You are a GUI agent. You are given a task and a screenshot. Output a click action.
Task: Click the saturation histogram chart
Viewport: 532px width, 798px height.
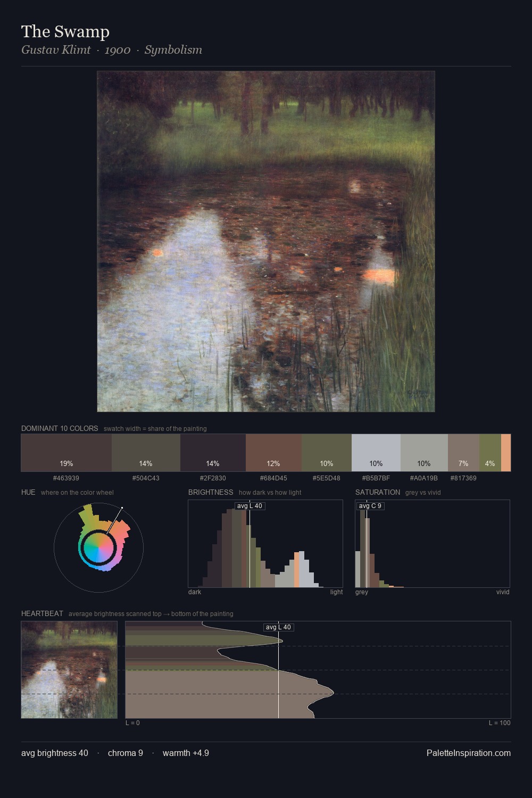tap(433, 544)
